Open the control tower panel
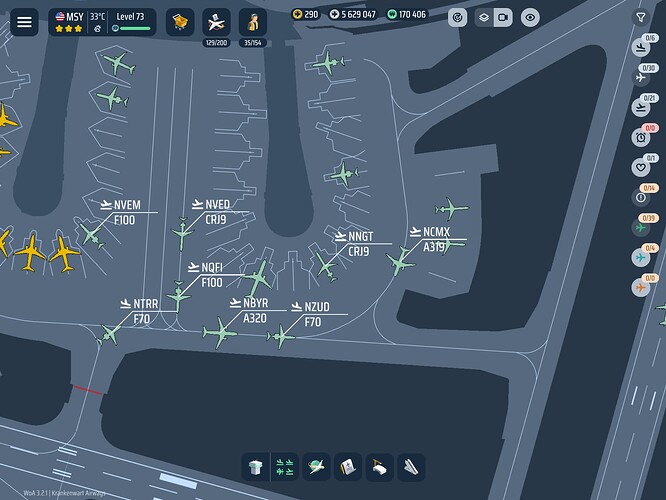The width and height of the screenshot is (666, 500). (x=257, y=467)
